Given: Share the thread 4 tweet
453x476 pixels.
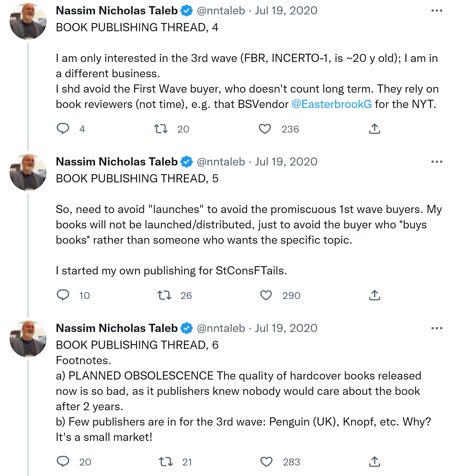Looking at the screenshot, I should [374, 129].
